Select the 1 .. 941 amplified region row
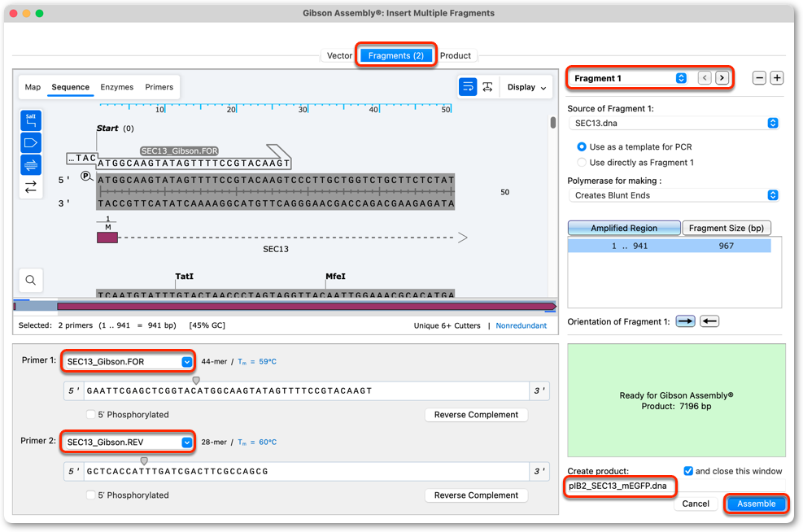 (x=669, y=246)
